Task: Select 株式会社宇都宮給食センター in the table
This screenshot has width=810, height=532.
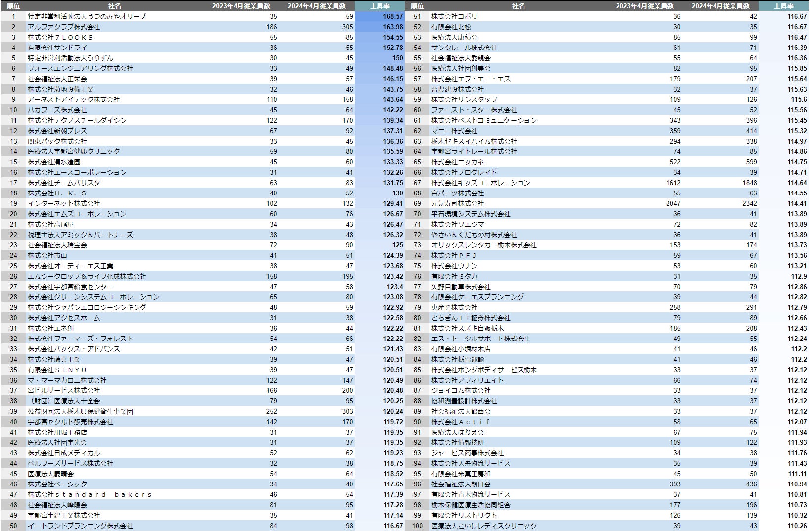Action: 70,287
